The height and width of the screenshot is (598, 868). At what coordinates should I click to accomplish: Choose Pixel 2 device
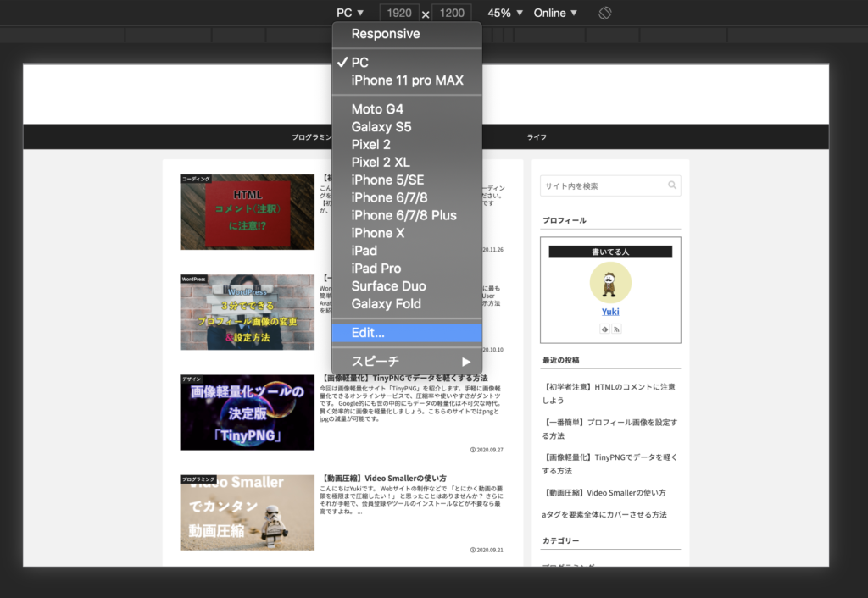(407, 144)
